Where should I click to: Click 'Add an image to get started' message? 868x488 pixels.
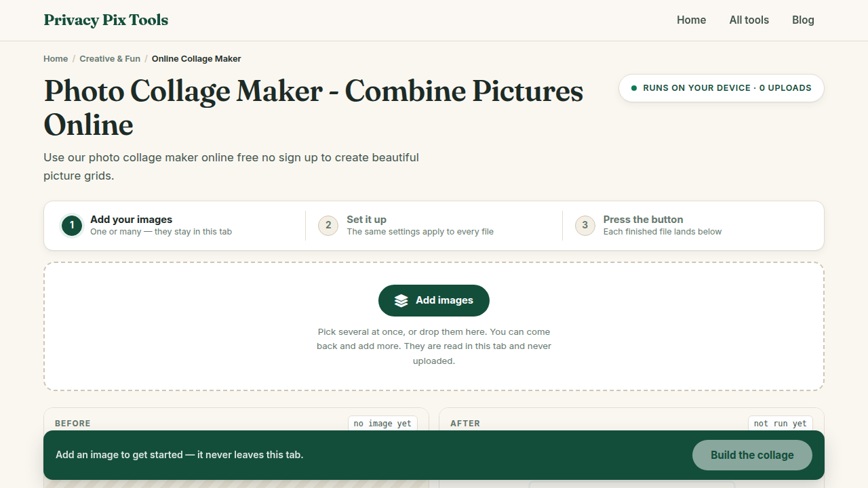click(179, 455)
